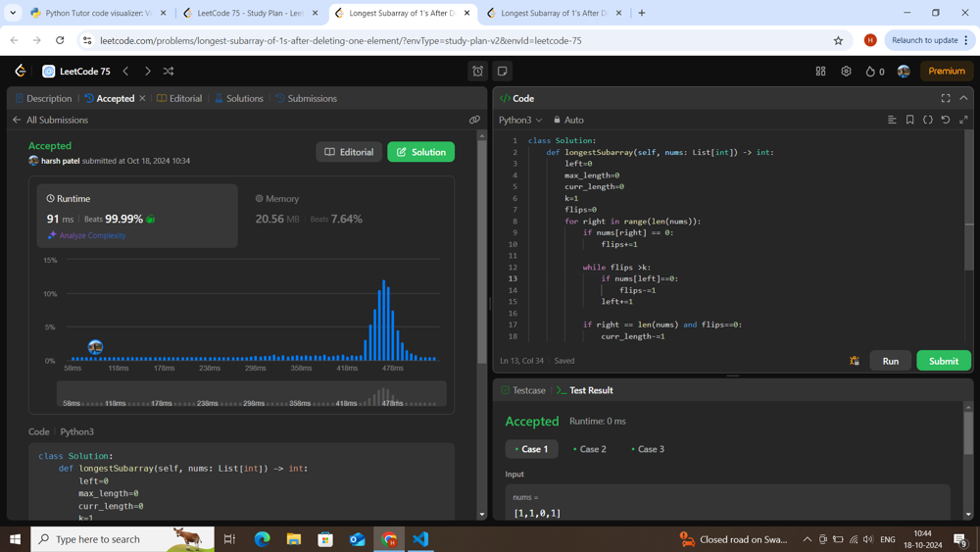This screenshot has height=552, width=980.
Task: Collapse the Code panel chevron
Action: pyautogui.click(x=963, y=98)
